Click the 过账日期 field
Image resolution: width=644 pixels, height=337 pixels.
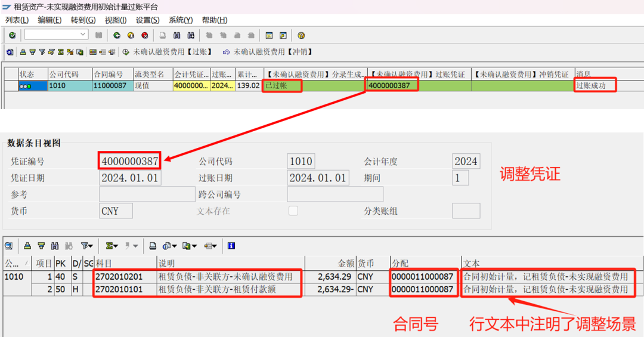pyautogui.click(x=318, y=178)
